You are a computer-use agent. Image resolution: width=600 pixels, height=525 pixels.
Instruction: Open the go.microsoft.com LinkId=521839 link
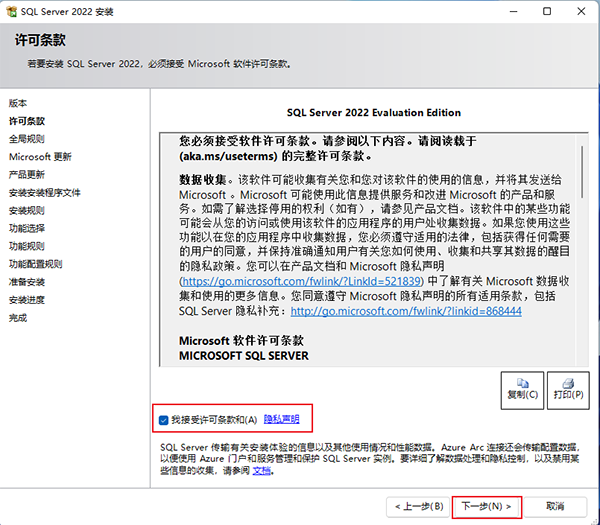(x=302, y=281)
